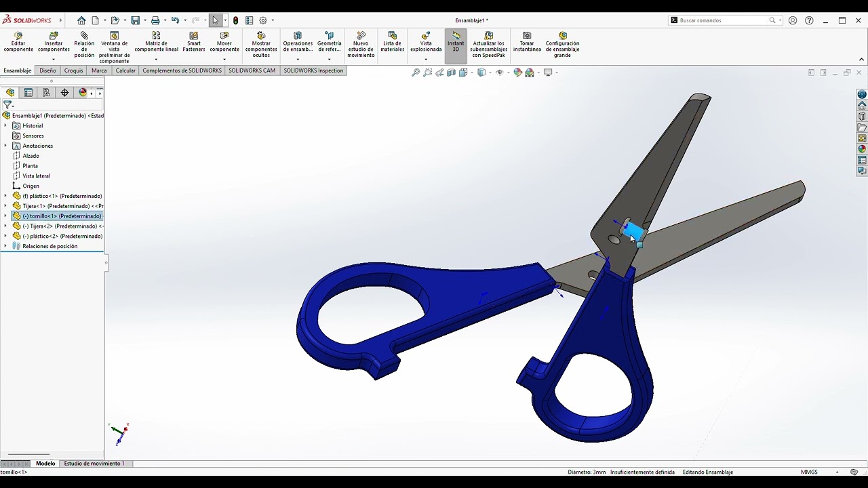Click the Buscar comandos search field

(x=723, y=20)
